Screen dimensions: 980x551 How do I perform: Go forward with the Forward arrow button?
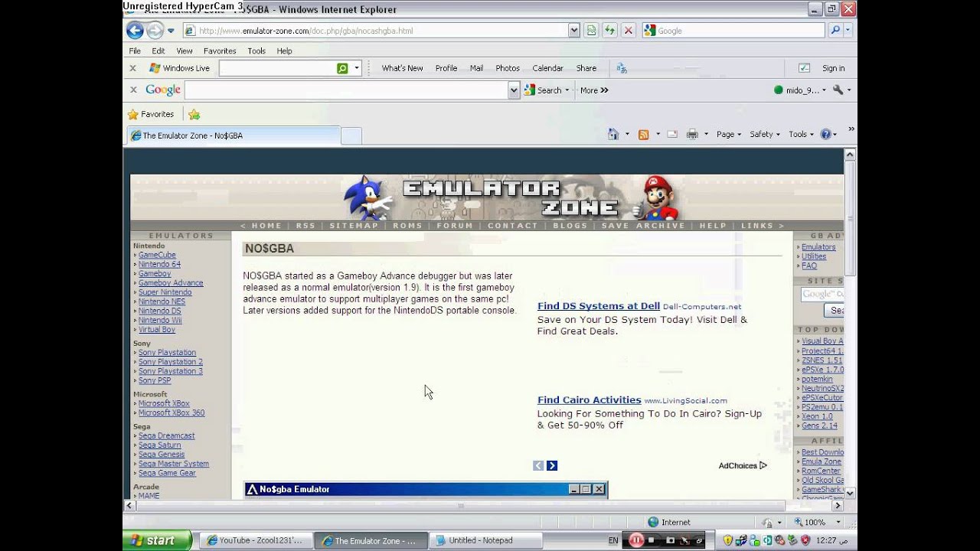[155, 31]
